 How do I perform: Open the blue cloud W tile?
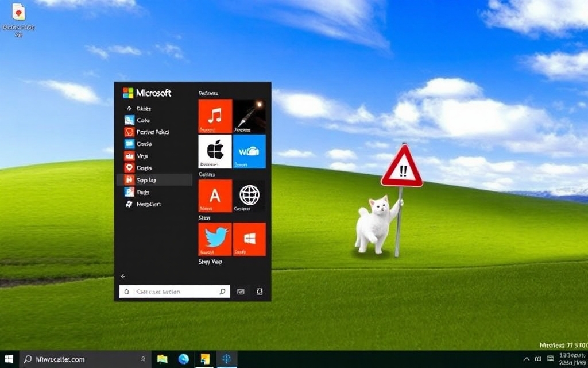[249, 152]
